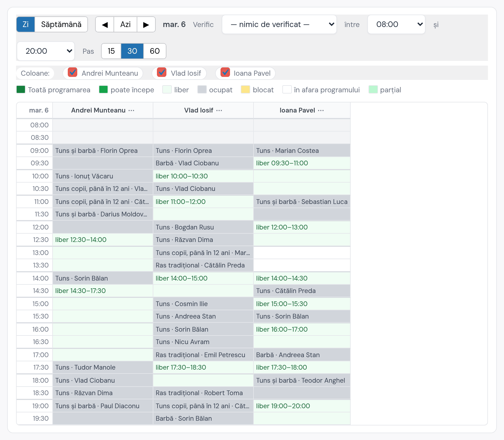Open Vlad Iosif column options menu
The height and width of the screenshot is (440, 504).
pyautogui.click(x=219, y=110)
